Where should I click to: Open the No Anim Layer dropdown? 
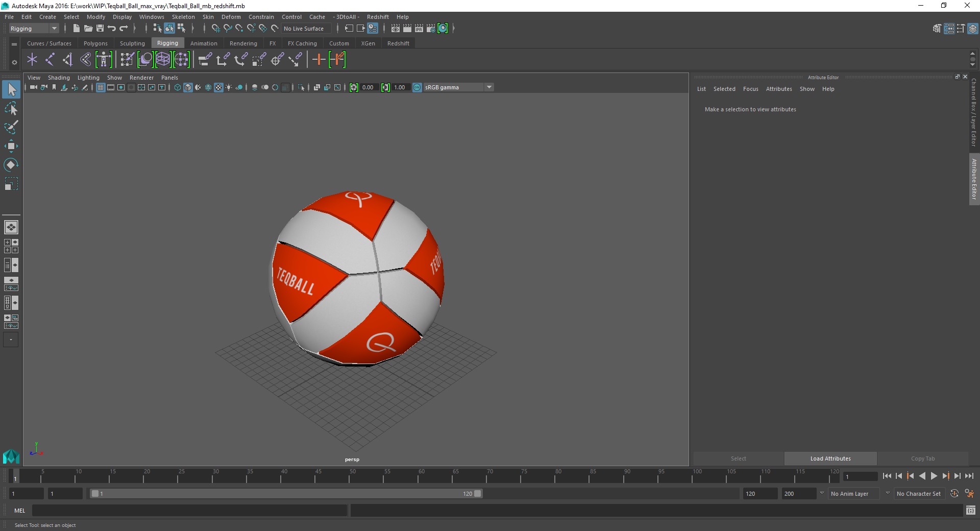click(854, 494)
